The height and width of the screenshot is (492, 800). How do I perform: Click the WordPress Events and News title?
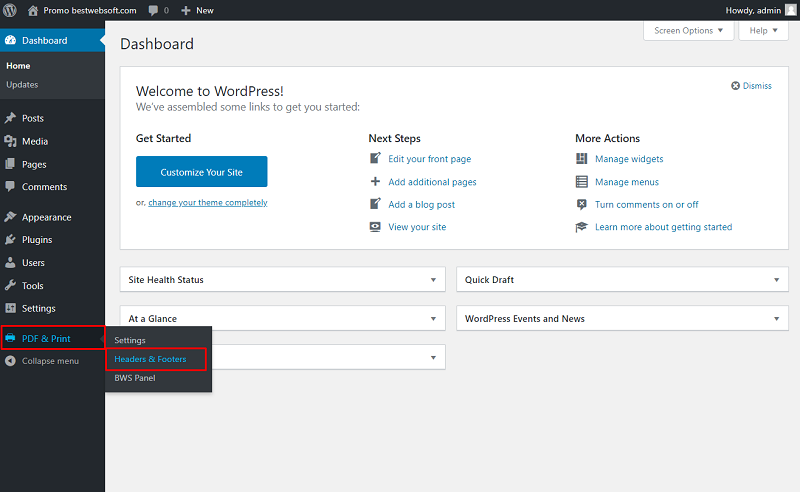524,318
